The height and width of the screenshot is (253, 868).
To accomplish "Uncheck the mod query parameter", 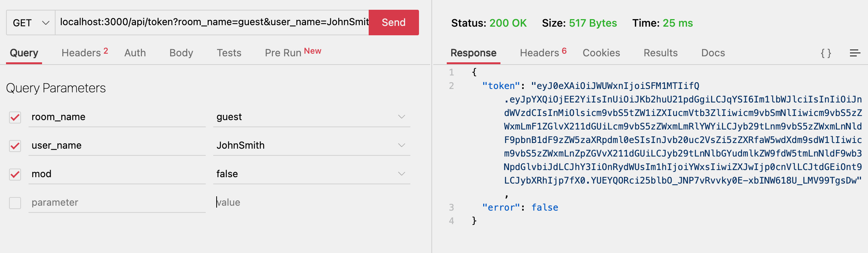I will click(15, 175).
